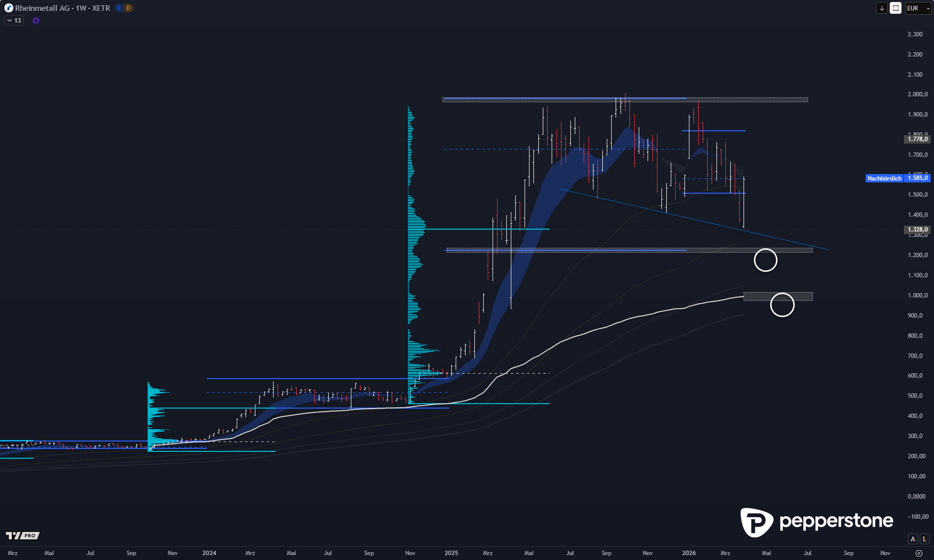Click the TradingView PRO logo

pyautogui.click(x=22, y=535)
